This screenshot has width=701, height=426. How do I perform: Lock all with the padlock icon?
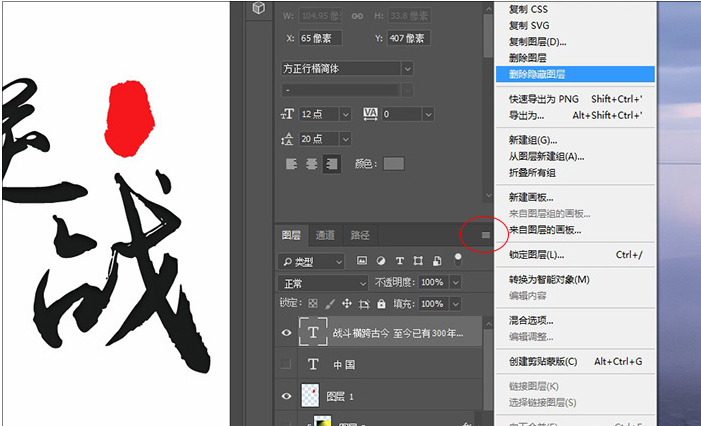tap(381, 304)
